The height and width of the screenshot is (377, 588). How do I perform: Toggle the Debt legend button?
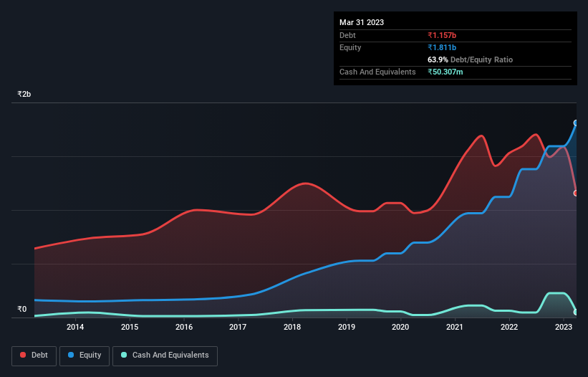tap(34, 355)
